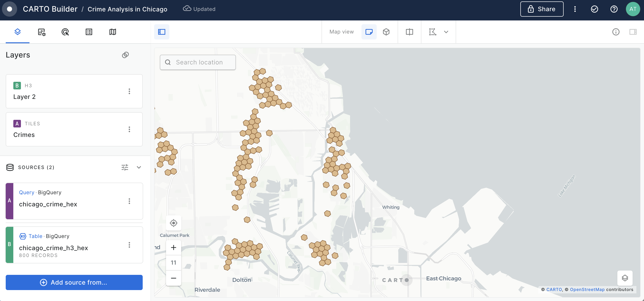This screenshot has width=644, height=301.
Task: Click the Table label of source B
Action: point(35,236)
